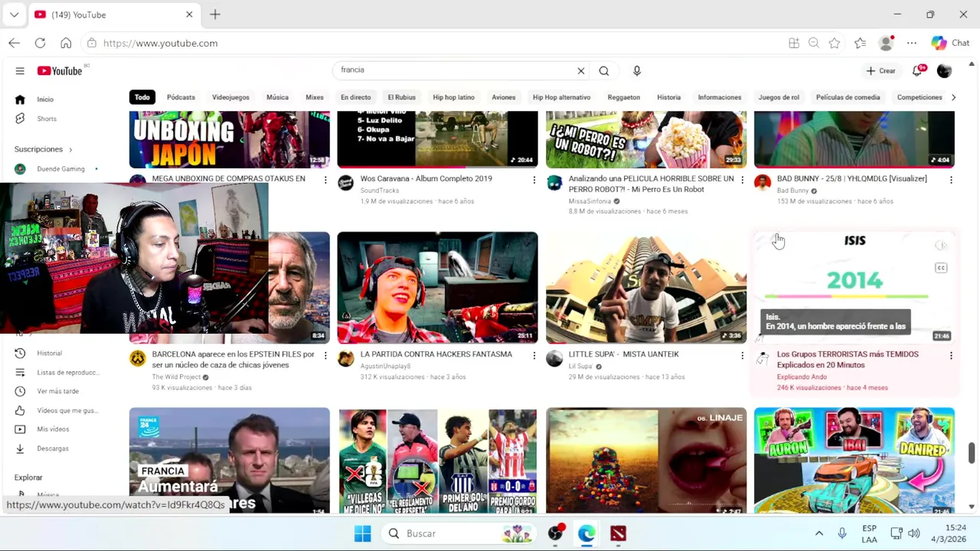980x551 pixels.
Task: Clear the search box with X
Action: pyautogui.click(x=581, y=71)
